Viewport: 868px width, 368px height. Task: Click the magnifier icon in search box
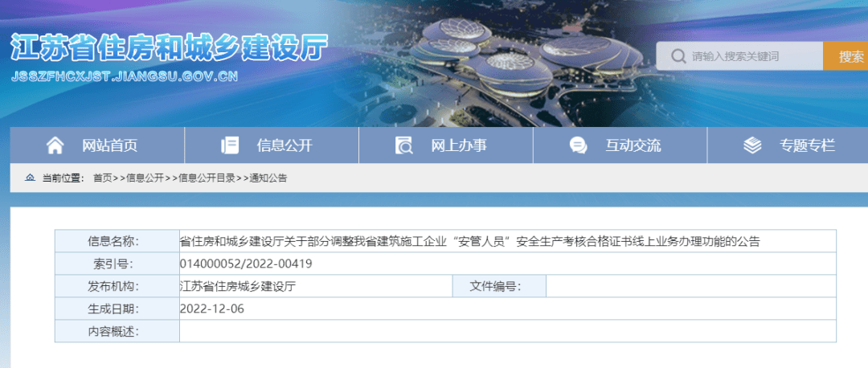point(678,56)
